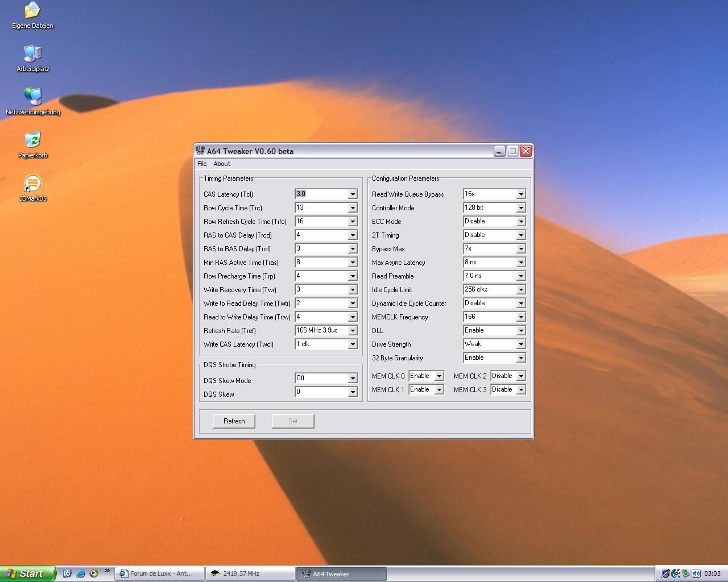Image resolution: width=728 pixels, height=582 pixels.
Task: Open the File menu
Action: click(202, 164)
